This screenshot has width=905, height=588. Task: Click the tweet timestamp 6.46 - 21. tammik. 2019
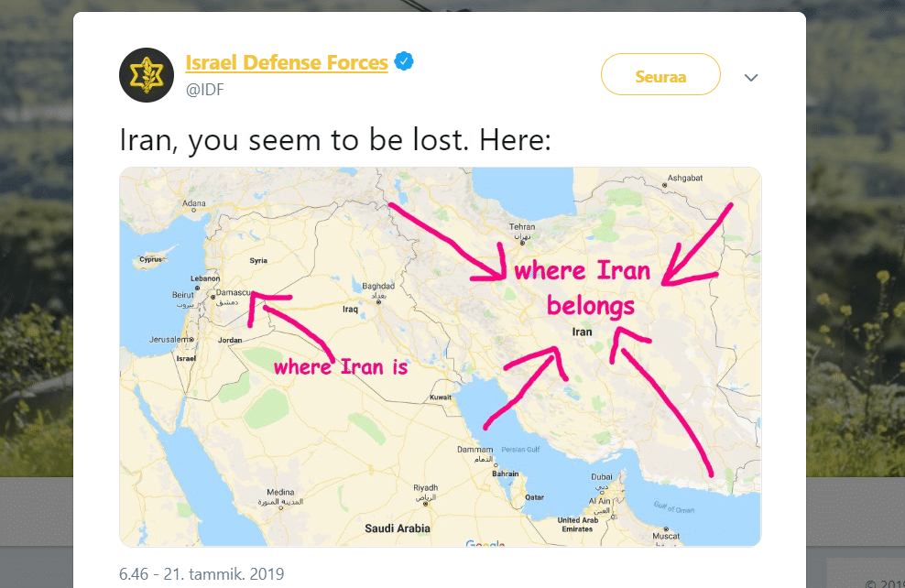click(202, 574)
